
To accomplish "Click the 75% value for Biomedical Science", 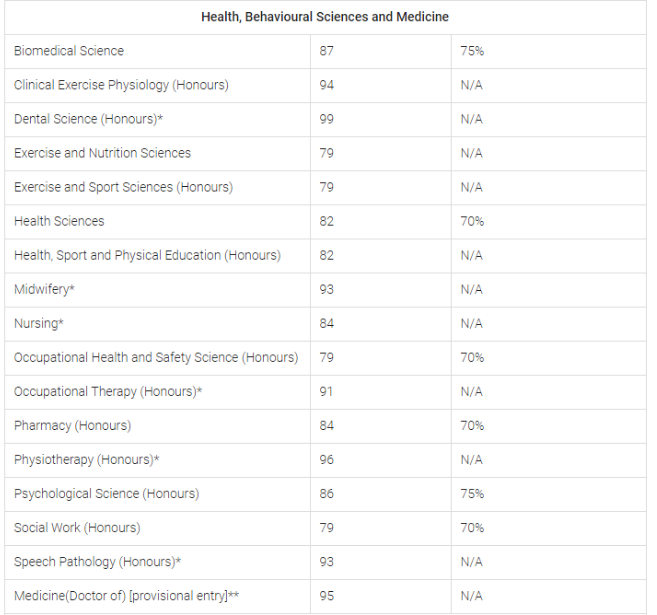I will click(x=472, y=51).
